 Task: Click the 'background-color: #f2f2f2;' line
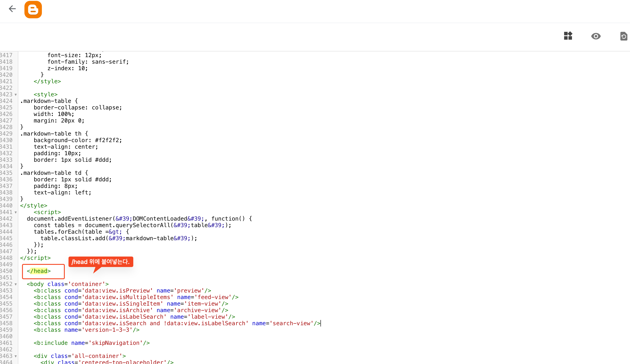coord(78,140)
